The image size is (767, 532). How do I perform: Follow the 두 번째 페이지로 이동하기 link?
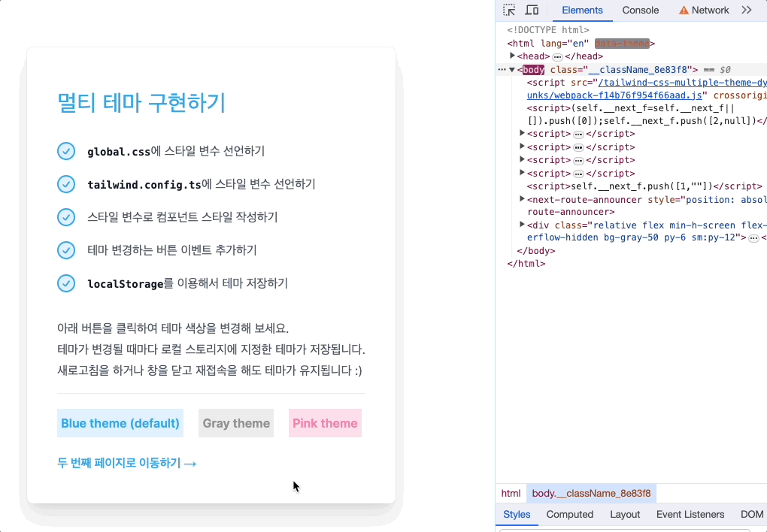coord(126,463)
